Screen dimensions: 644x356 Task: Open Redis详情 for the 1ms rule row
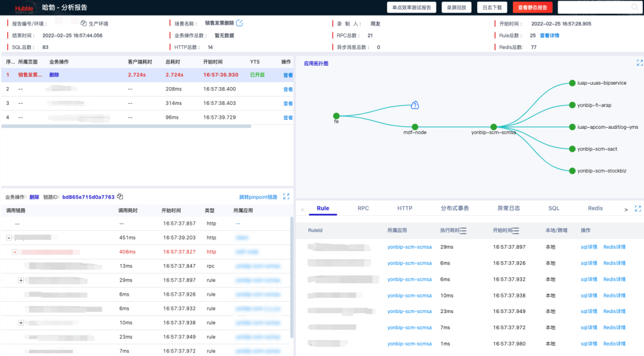click(x=614, y=343)
